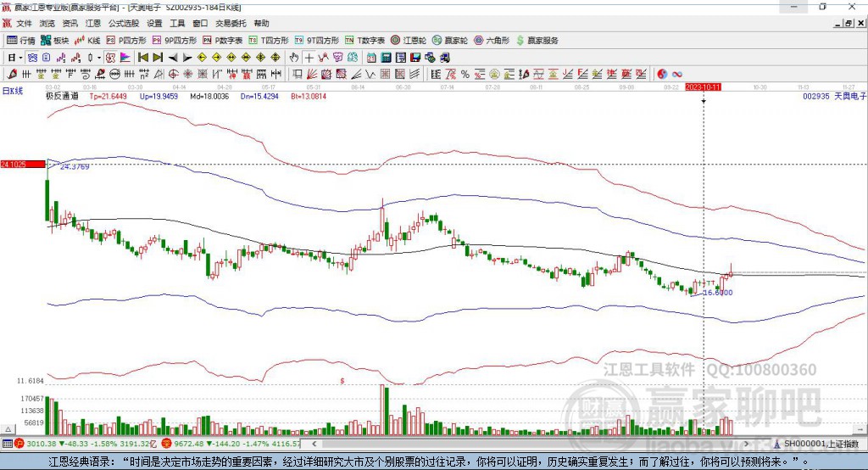Image resolution: width=868 pixels, height=470 pixels.
Task: Jump to first bar with green start arrow
Action: click(x=142, y=58)
